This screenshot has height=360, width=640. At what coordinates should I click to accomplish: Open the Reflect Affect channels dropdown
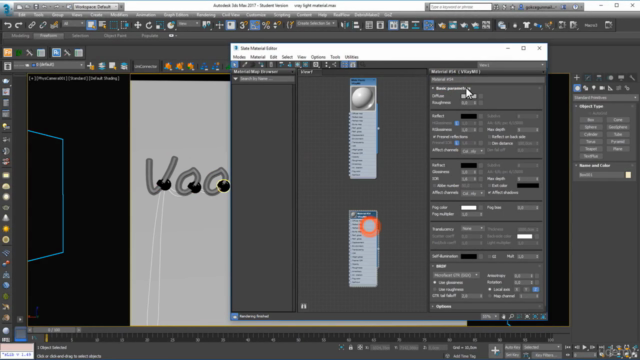tap(473, 151)
